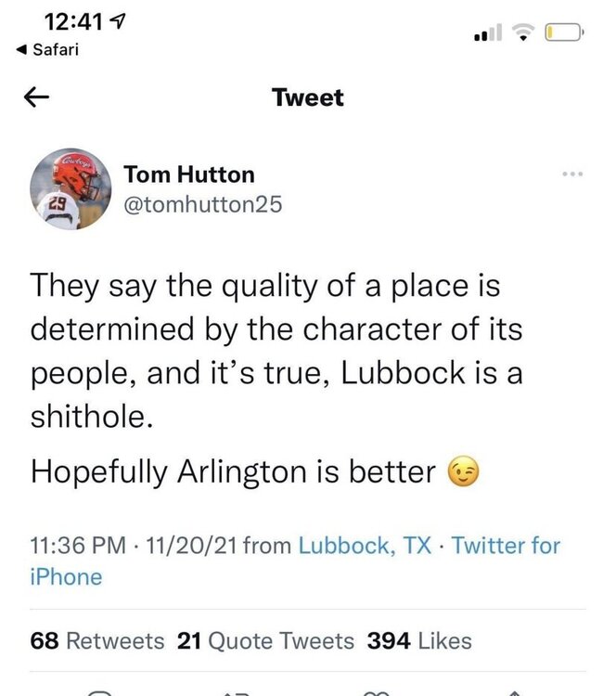616x696 pixels.
Task: Open the @tomhutton25 handle
Action: (202, 203)
